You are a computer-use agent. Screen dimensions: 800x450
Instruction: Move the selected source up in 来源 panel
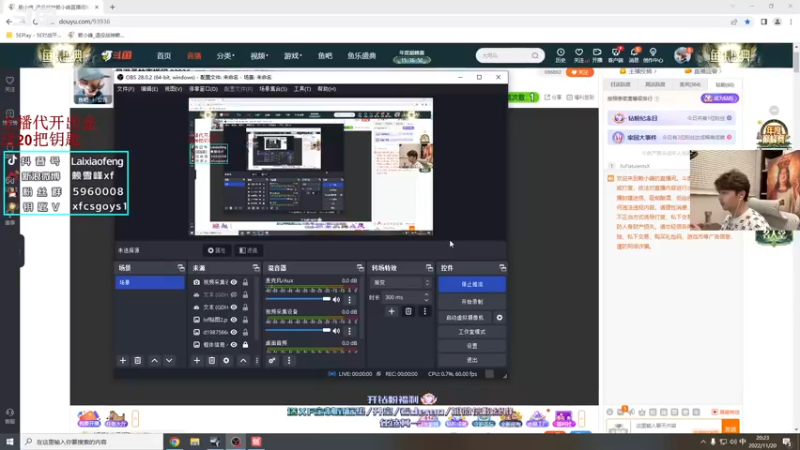click(243, 361)
